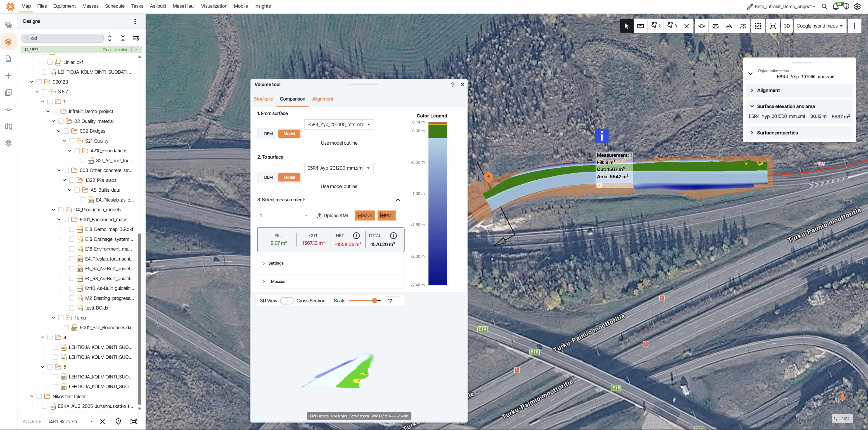Open the notifications bell
The image size is (868, 430).
(x=836, y=6)
